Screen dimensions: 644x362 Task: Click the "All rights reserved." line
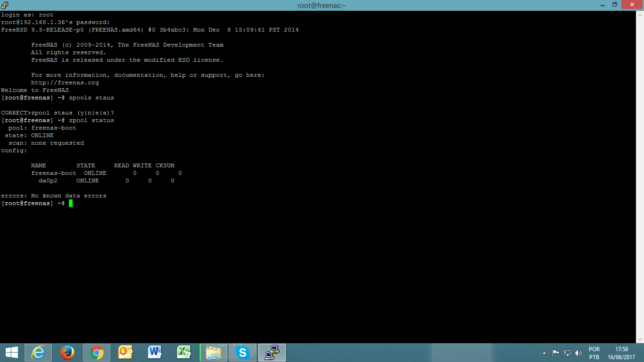69,52
